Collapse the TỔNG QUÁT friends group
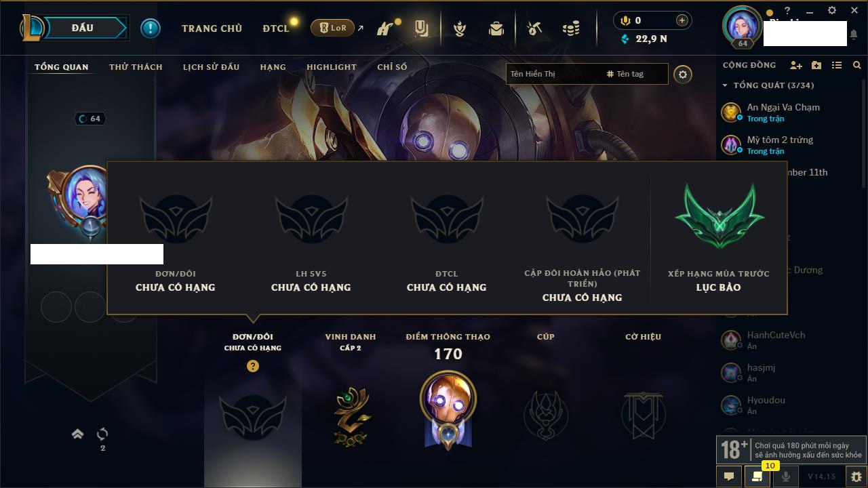The height and width of the screenshot is (488, 868). coord(725,85)
